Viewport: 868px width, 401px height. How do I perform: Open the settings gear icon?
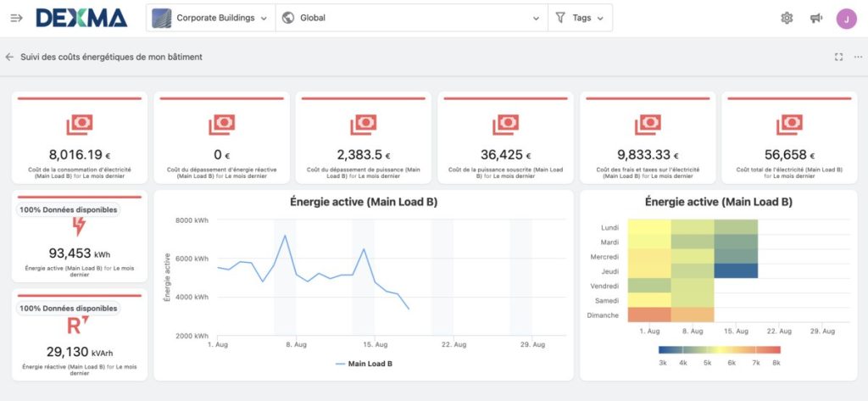coord(786,18)
